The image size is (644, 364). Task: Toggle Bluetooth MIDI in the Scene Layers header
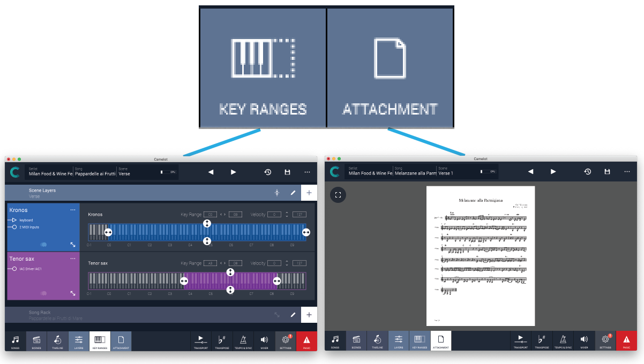[x=277, y=193]
